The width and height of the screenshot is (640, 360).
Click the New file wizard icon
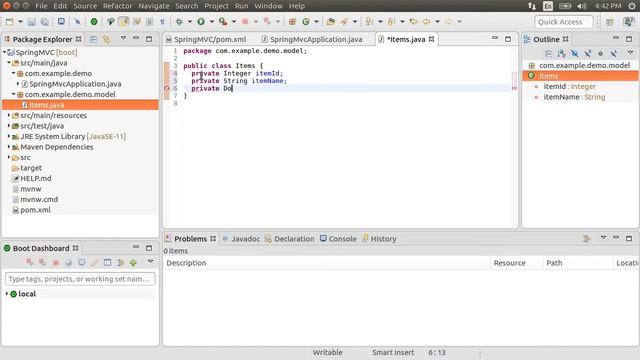[10, 22]
